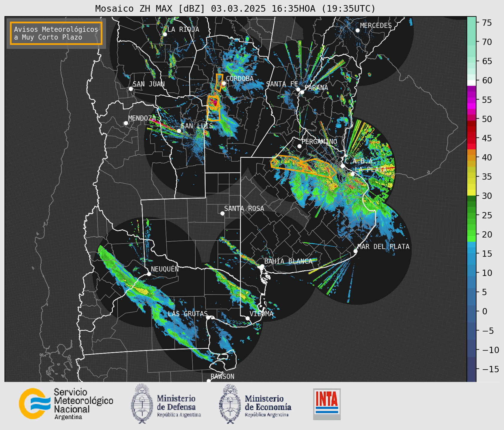Click the Mercedes city marker dot

[x=358, y=31]
